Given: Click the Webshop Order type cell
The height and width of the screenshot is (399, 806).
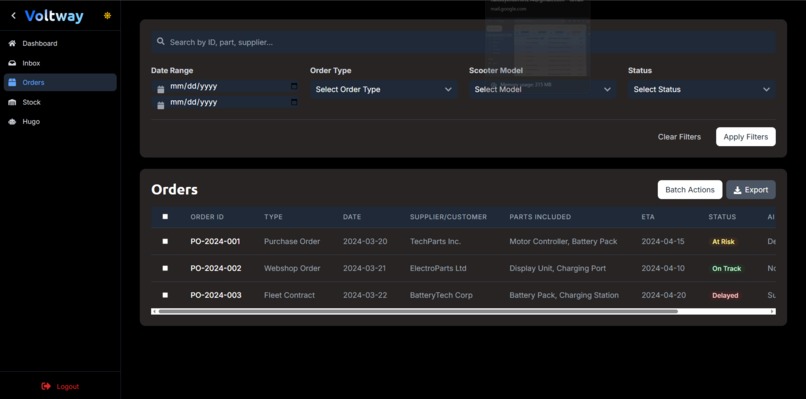Looking at the screenshot, I should [x=292, y=268].
